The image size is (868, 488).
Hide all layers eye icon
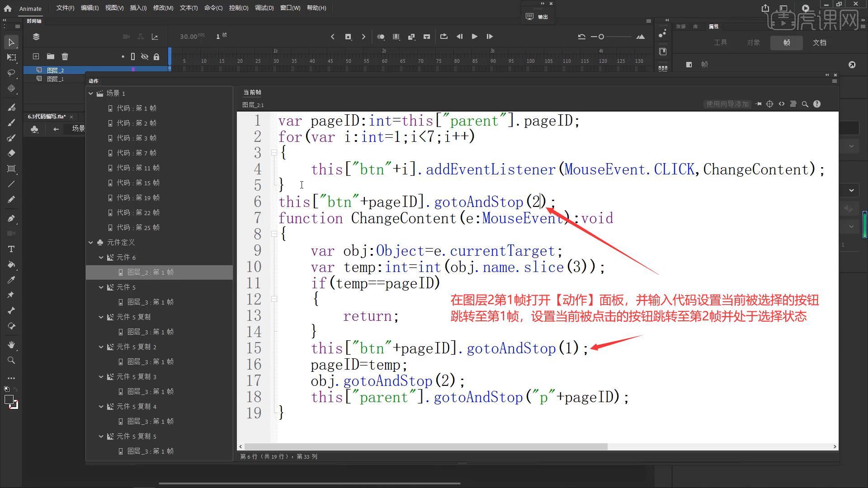click(145, 56)
